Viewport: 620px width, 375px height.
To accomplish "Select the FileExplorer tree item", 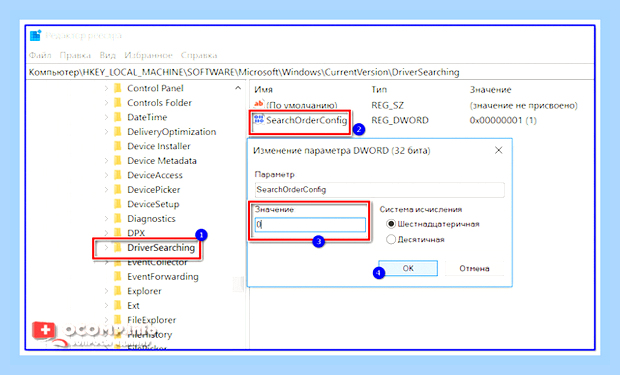I will click(151, 320).
